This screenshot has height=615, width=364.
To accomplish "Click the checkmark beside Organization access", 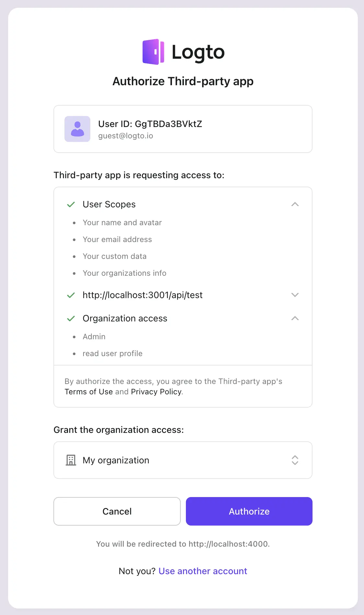I will [71, 319].
